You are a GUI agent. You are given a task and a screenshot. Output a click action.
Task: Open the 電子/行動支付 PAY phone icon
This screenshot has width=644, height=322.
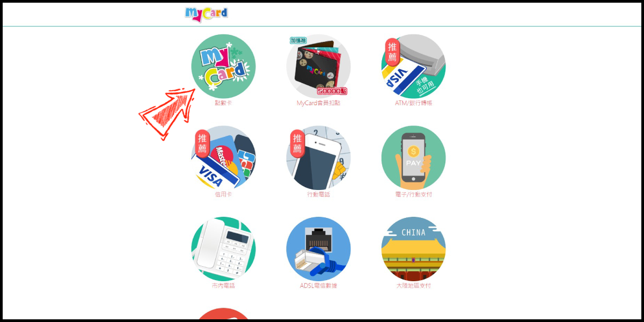[413, 158]
